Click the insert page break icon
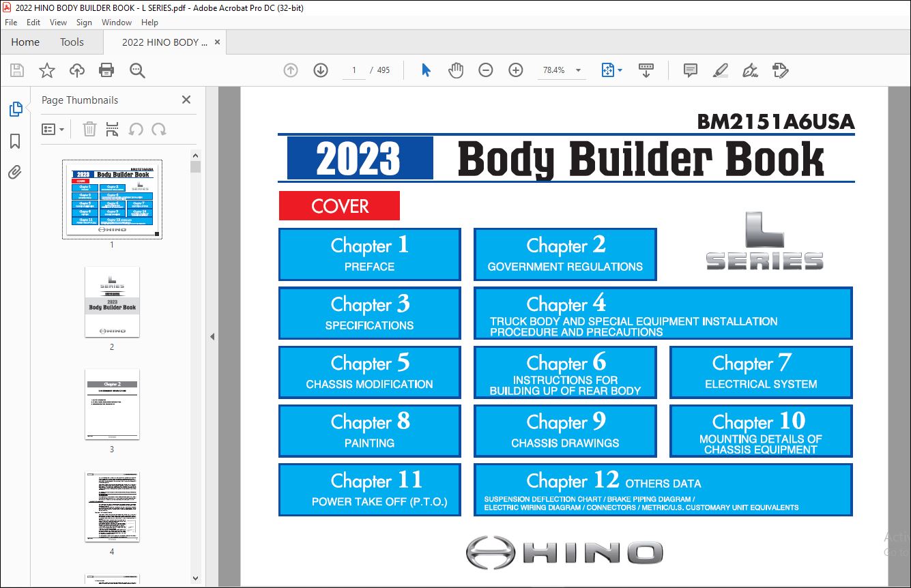The height and width of the screenshot is (588, 911). [x=113, y=129]
